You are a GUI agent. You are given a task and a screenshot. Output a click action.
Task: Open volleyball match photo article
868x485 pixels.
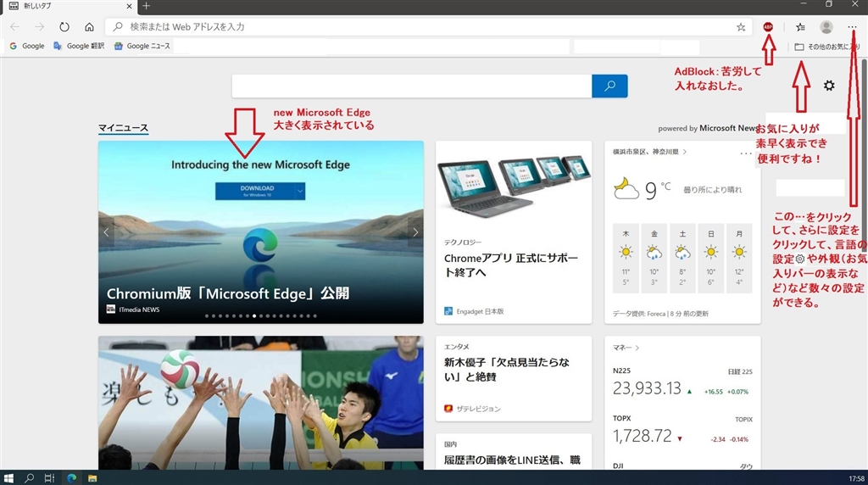tap(261, 403)
